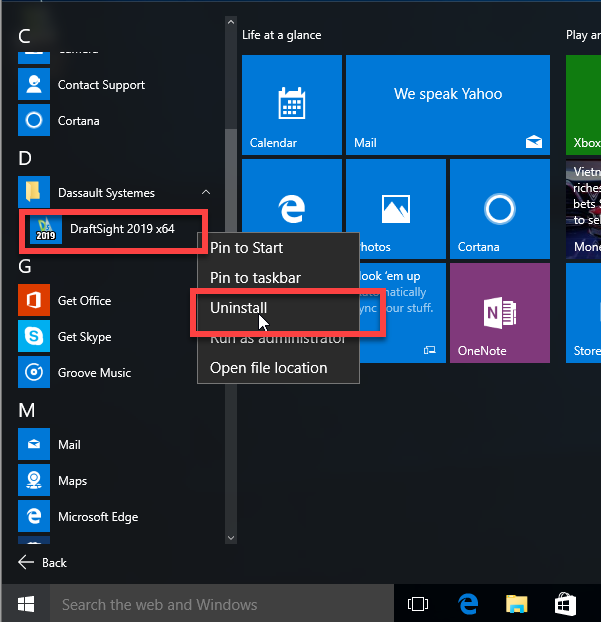Screen dimensions: 601x622
Task: Open the OneNote tile
Action: [500, 313]
